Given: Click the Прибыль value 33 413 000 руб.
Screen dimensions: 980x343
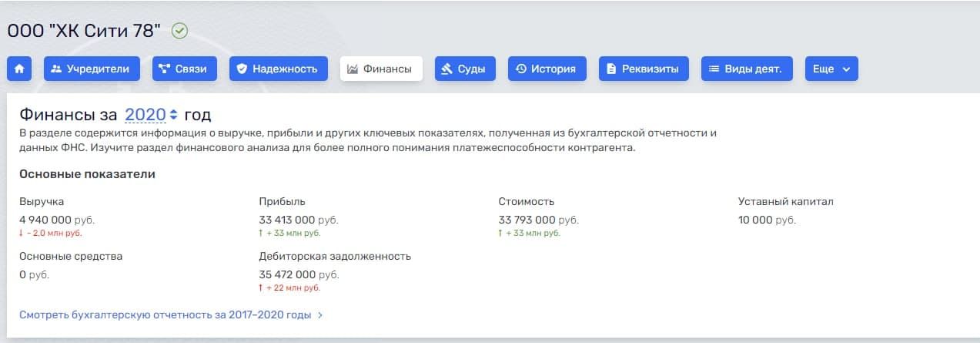Looking at the screenshot, I should 299,220.
